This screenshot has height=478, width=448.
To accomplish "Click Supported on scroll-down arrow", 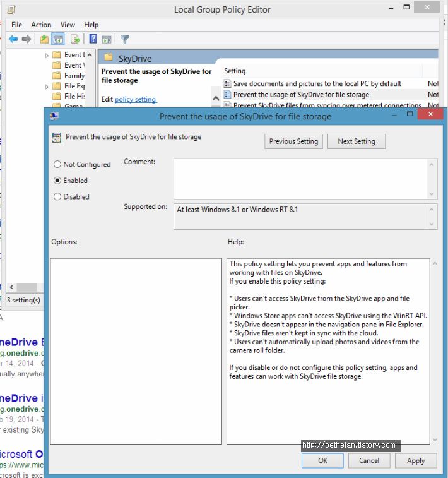I will click(431, 224).
